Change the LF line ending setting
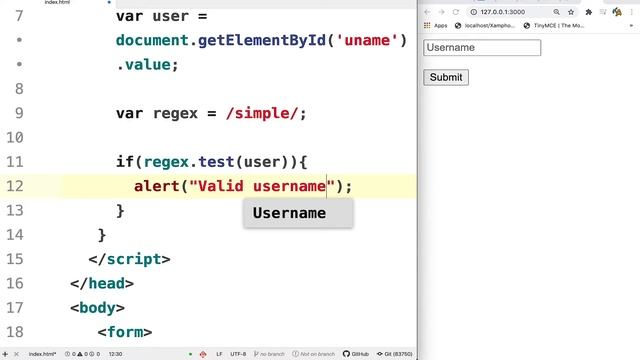 tap(219, 354)
